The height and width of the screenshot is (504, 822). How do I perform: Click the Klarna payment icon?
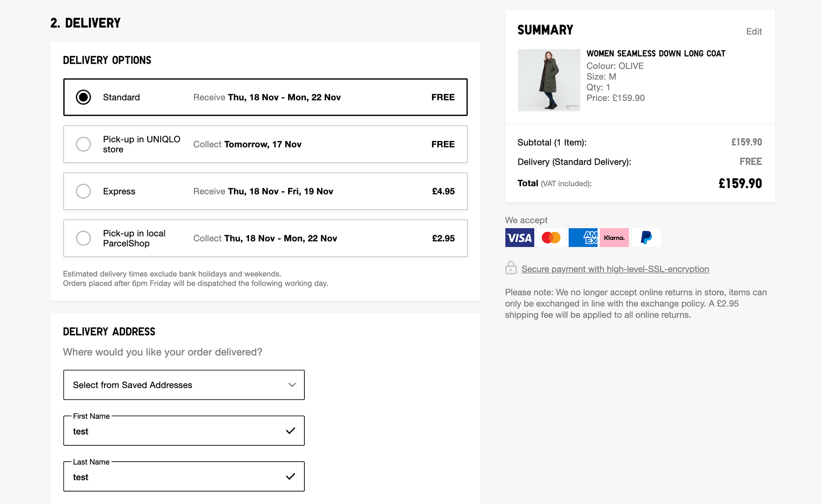click(614, 238)
